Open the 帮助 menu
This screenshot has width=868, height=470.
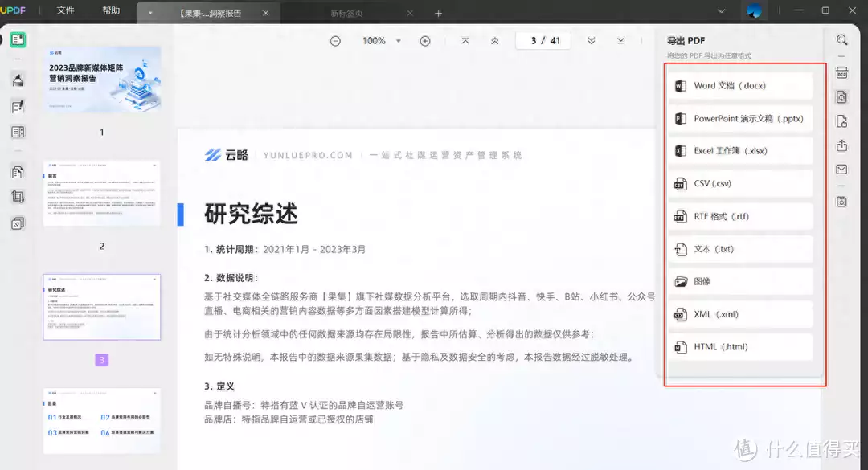[111, 11]
